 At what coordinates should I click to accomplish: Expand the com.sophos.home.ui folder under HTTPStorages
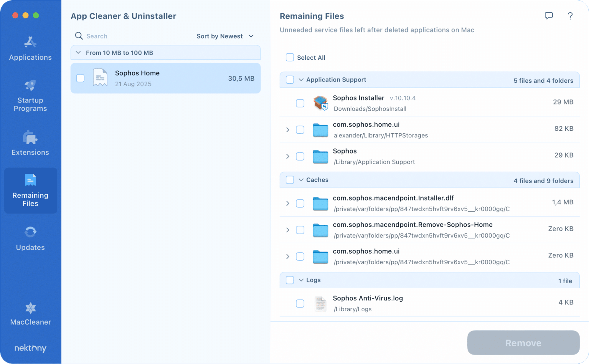(x=288, y=130)
